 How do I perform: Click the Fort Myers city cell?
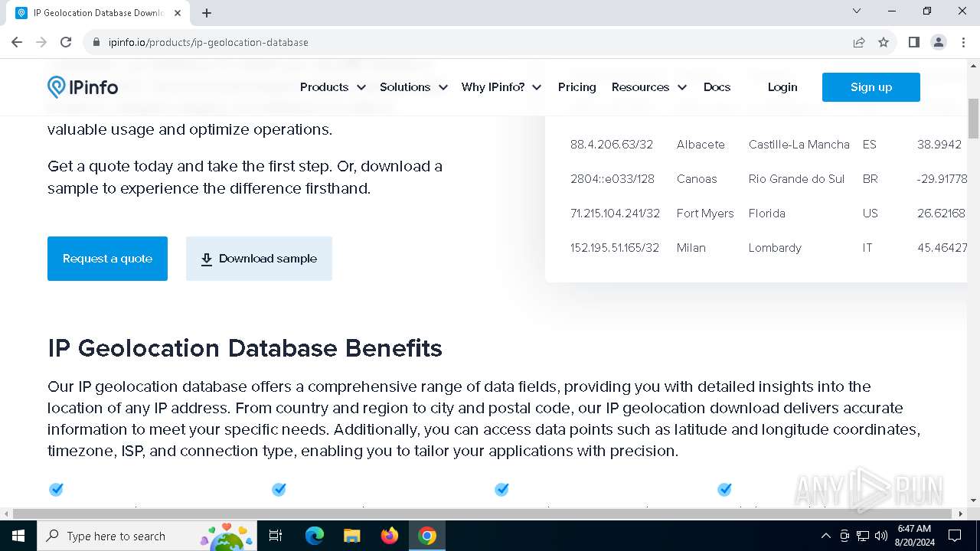coord(705,214)
